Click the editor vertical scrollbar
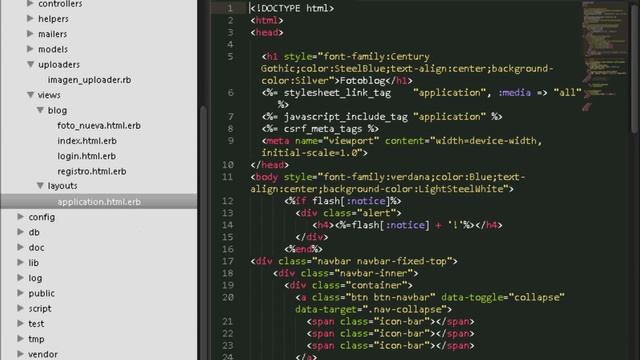This screenshot has width=640, height=360. pos(634,69)
